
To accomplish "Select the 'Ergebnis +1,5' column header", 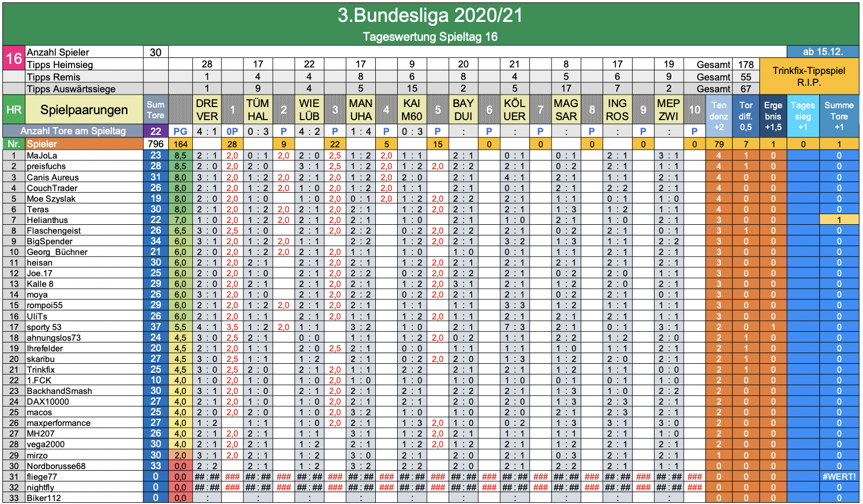I will pyautogui.click(x=773, y=116).
